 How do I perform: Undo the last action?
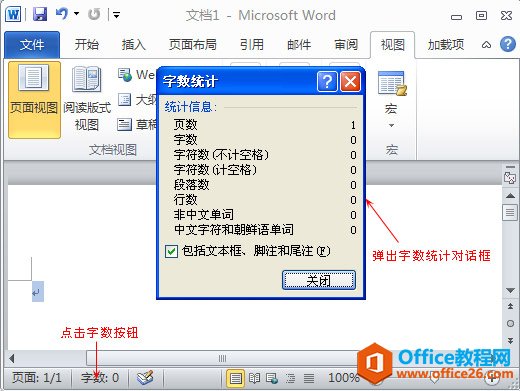click(x=62, y=14)
